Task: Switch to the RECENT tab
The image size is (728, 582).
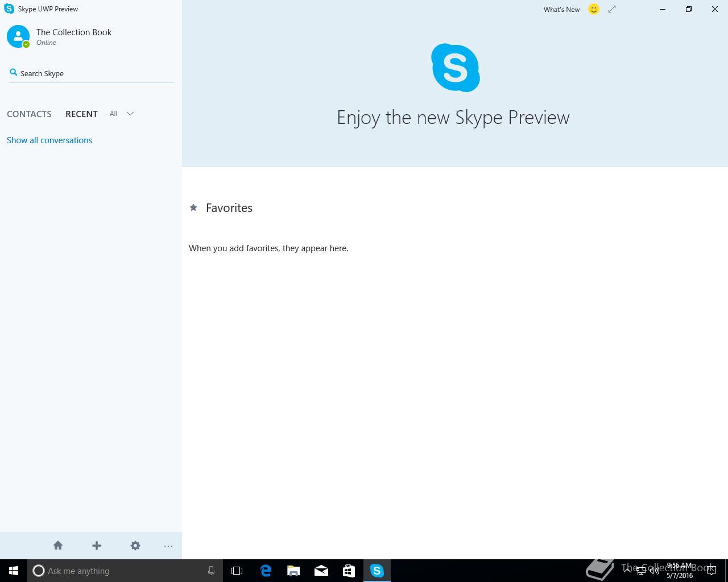Action: point(81,114)
